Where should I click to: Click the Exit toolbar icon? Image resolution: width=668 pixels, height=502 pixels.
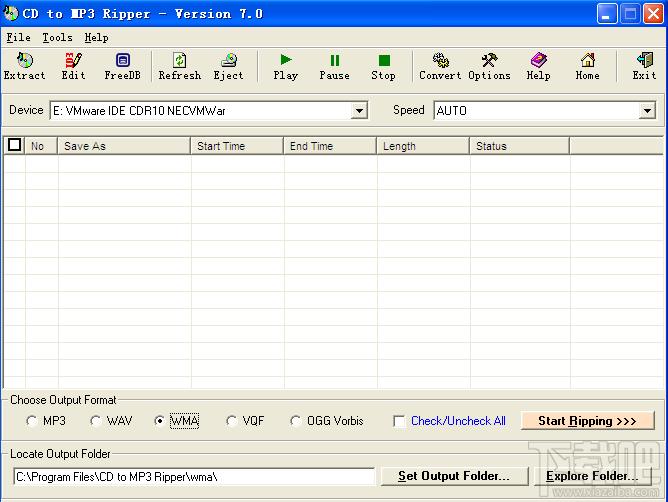click(644, 66)
